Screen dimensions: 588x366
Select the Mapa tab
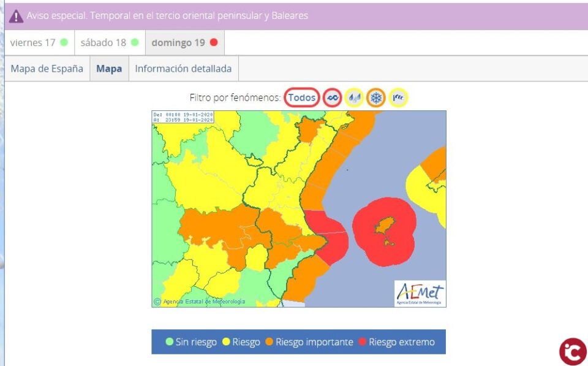pos(108,69)
